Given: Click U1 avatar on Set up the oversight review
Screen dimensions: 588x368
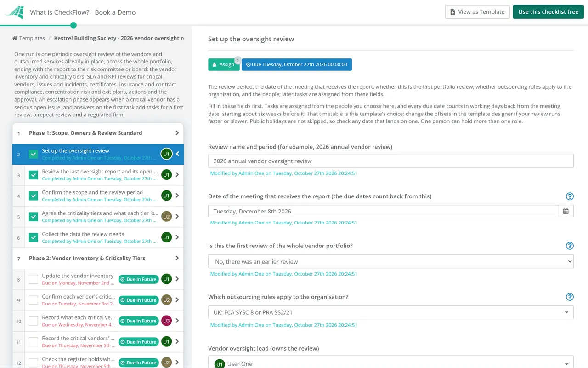Looking at the screenshot, I should (166, 154).
